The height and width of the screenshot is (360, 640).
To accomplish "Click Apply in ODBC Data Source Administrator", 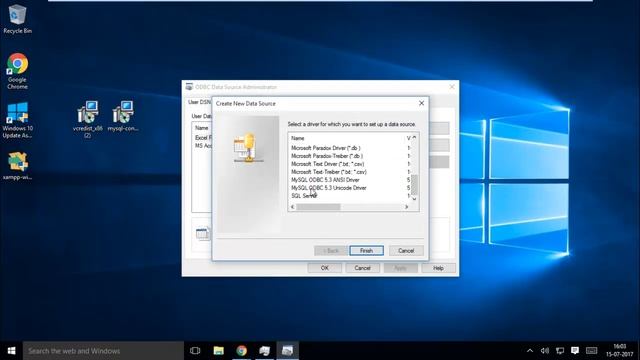I will [x=400, y=268].
